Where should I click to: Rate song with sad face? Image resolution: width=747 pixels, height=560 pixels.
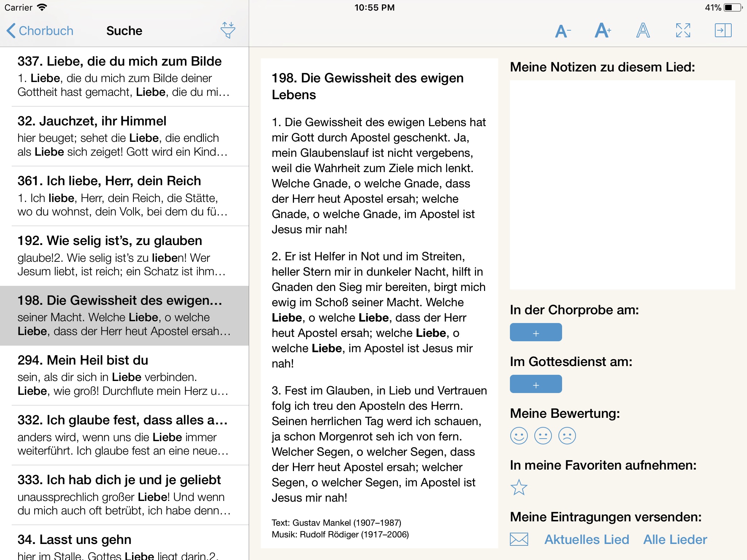567,436
